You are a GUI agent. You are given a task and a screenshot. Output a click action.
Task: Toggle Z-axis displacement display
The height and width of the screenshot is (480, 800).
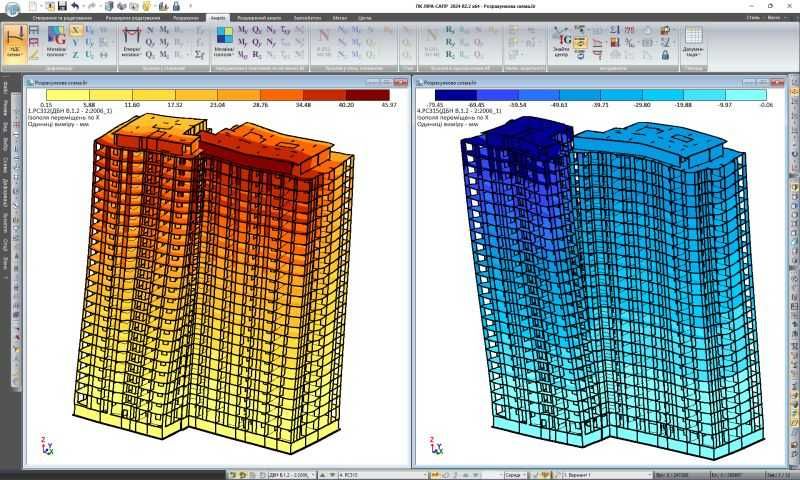[76, 55]
